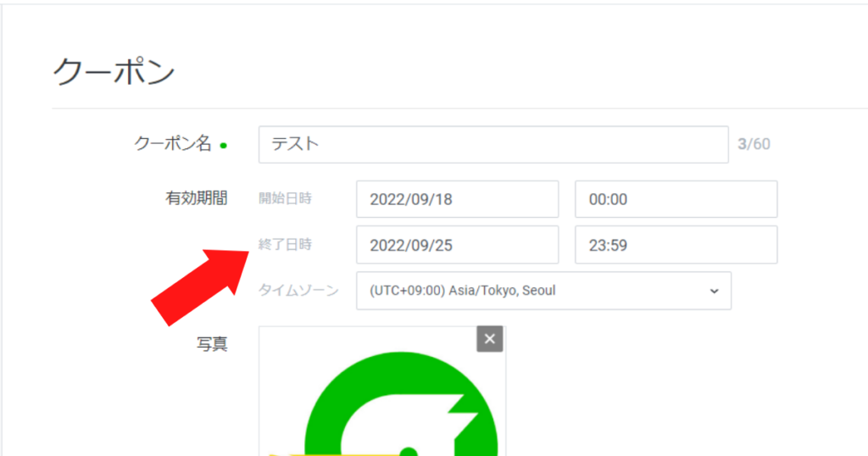Click the クーポン page heading
868x456 pixels.
click(114, 72)
